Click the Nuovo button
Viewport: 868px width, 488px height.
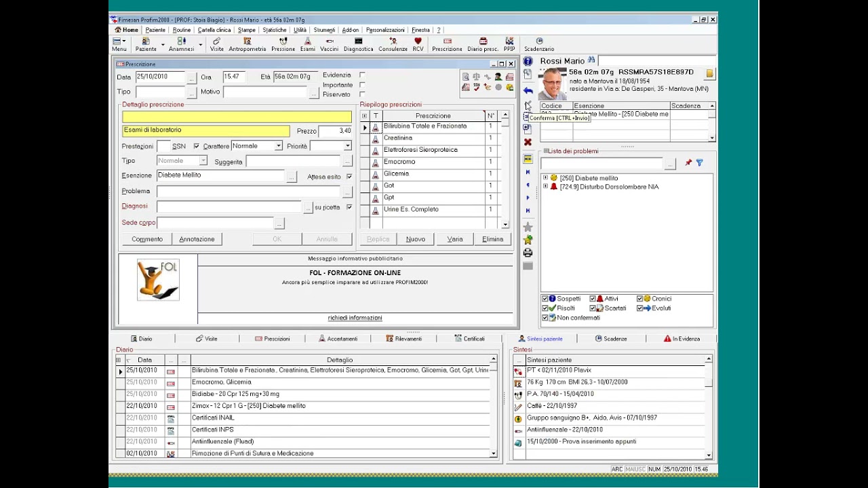[x=416, y=239]
